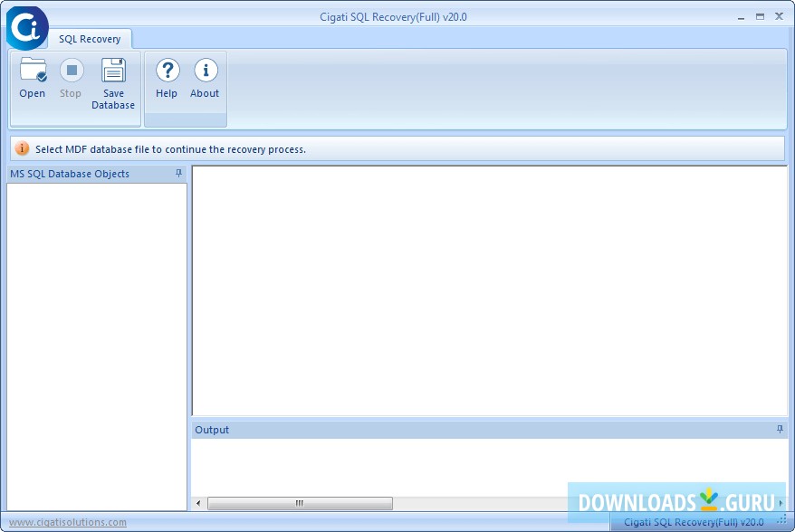Maximize the Cigati SQL Recovery window

click(x=760, y=16)
